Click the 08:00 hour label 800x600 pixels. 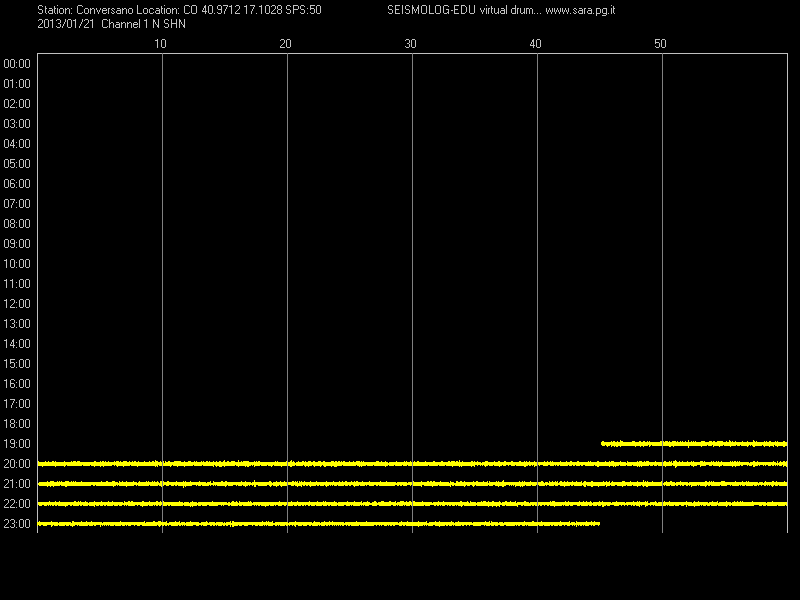[17, 224]
